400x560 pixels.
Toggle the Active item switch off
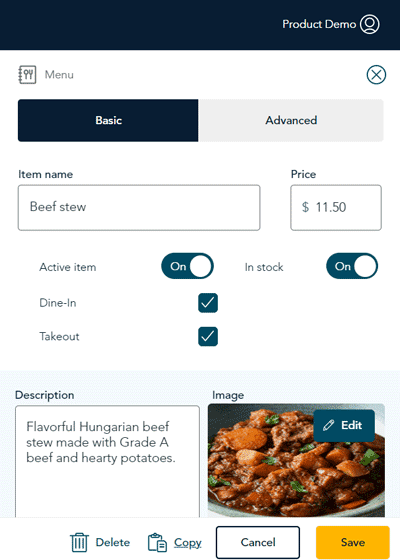click(188, 266)
